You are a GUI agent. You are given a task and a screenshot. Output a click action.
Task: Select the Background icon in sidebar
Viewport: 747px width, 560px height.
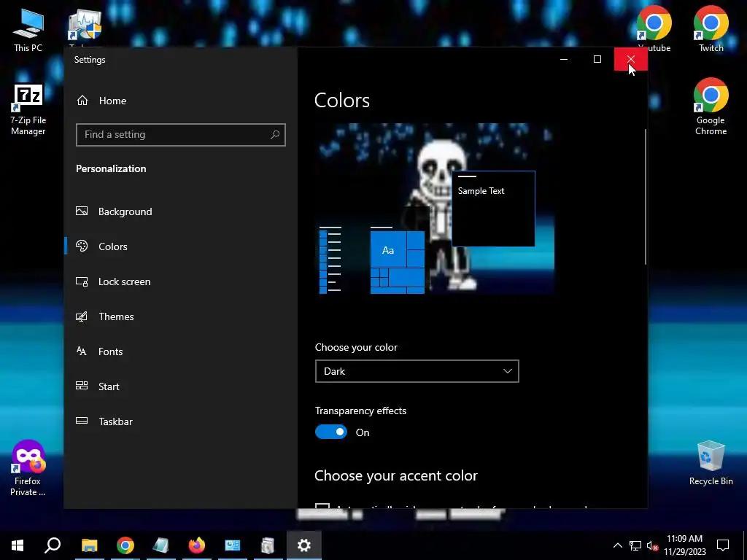tap(82, 211)
